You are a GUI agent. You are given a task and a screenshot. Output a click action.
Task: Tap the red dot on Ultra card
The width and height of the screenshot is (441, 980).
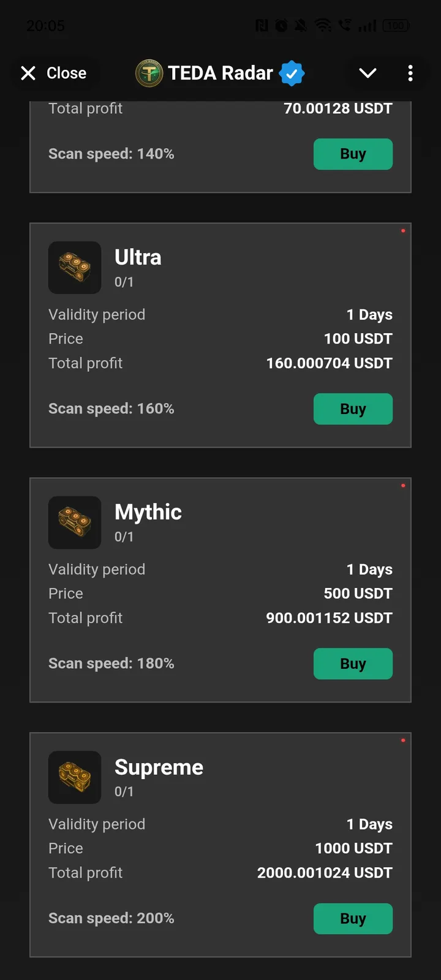coord(403,231)
